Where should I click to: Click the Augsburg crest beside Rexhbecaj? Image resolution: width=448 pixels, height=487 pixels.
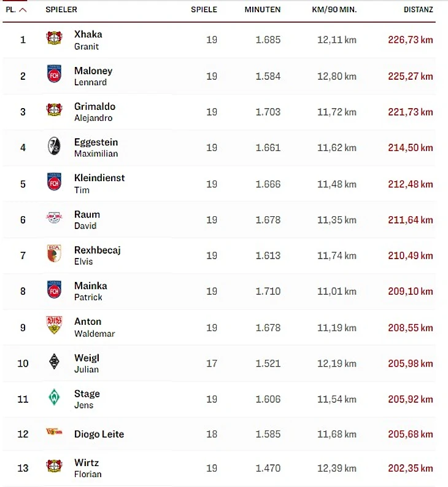[54, 254]
